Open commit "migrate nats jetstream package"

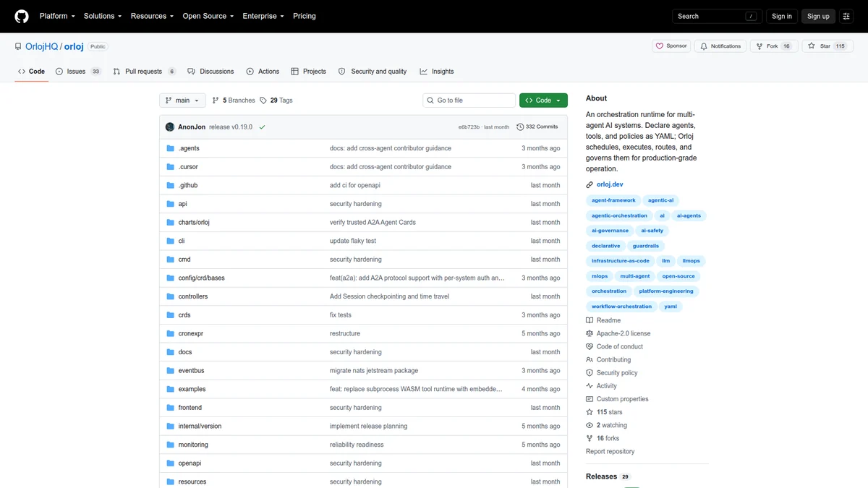click(374, 371)
